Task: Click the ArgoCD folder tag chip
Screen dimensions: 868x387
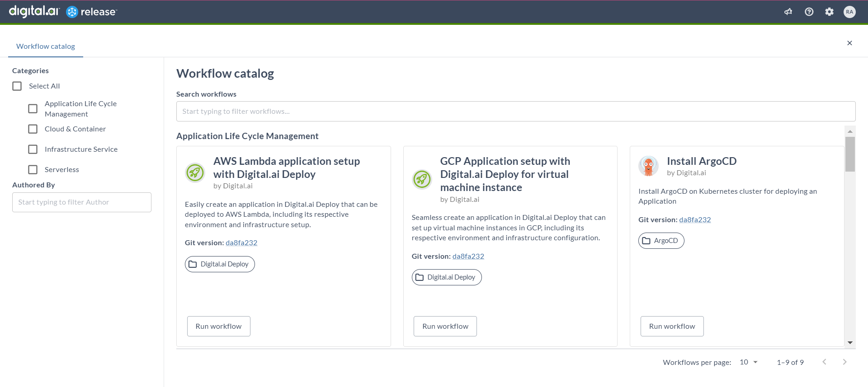Action: pyautogui.click(x=661, y=241)
